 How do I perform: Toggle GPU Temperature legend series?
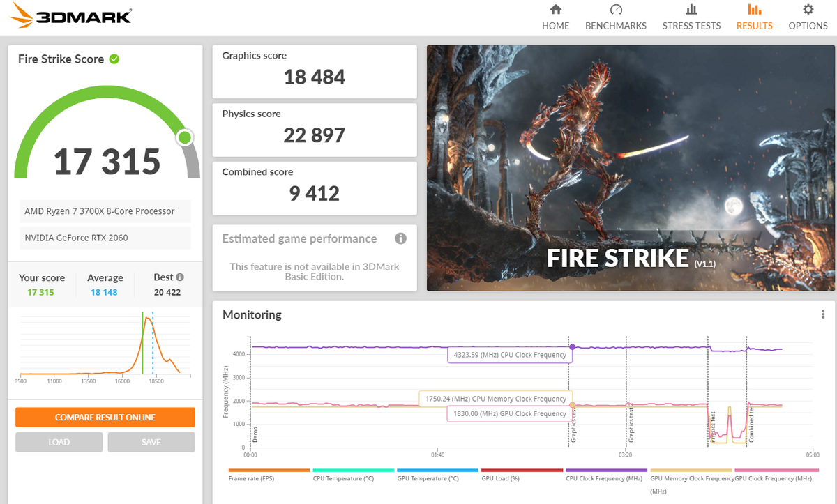click(x=437, y=475)
